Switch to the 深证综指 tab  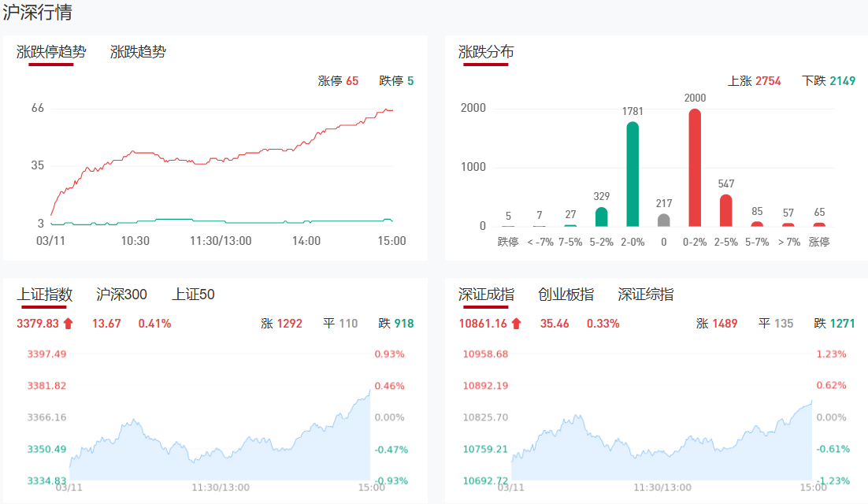pyautogui.click(x=645, y=295)
